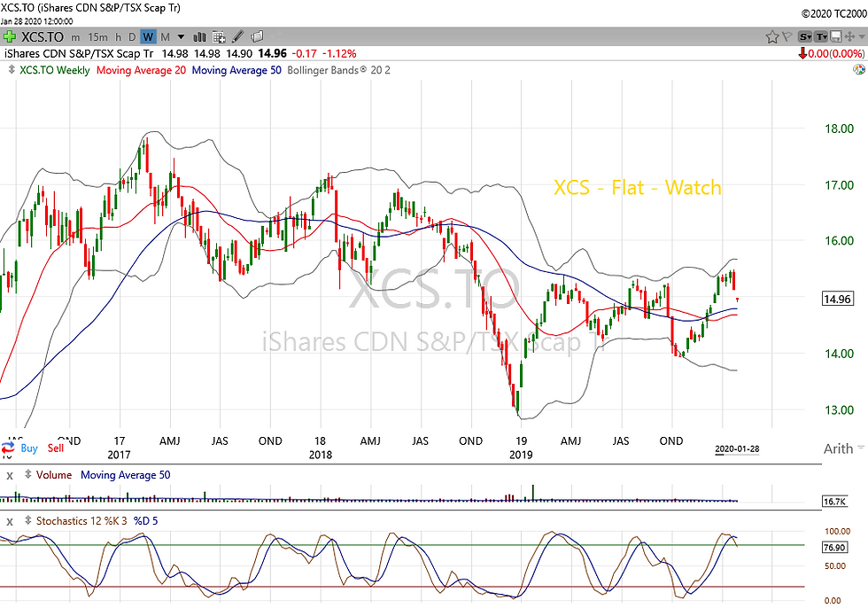Click the save floppy-disk icon

pos(836,37)
